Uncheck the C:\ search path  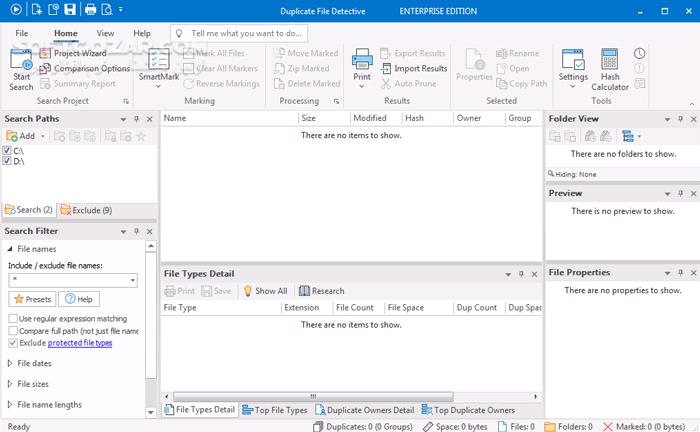pos(7,150)
